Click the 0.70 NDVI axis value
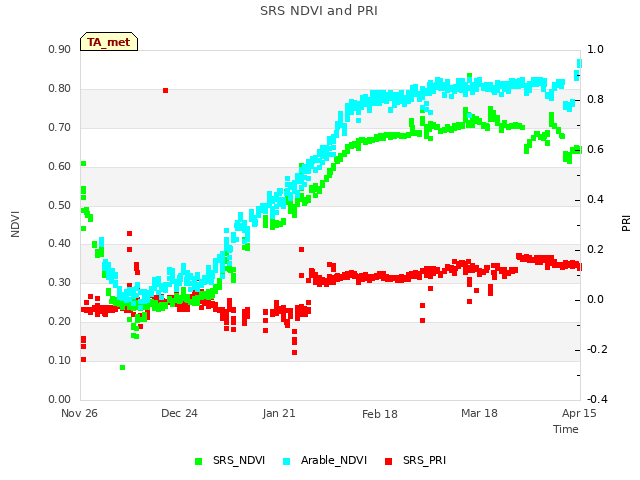Screen dimensions: 640x480 click(60, 127)
